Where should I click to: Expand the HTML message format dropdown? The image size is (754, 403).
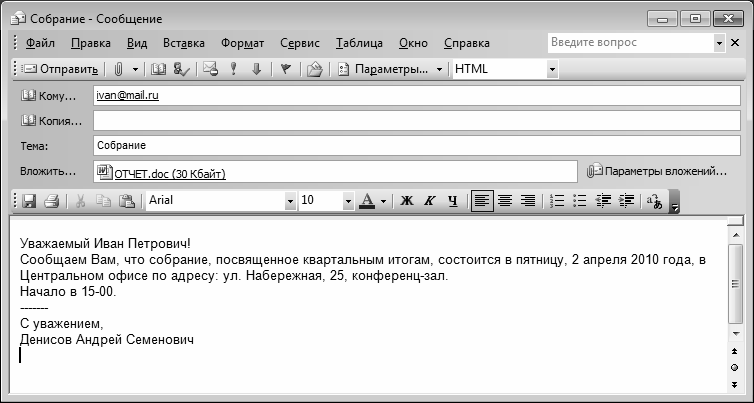click(x=552, y=69)
